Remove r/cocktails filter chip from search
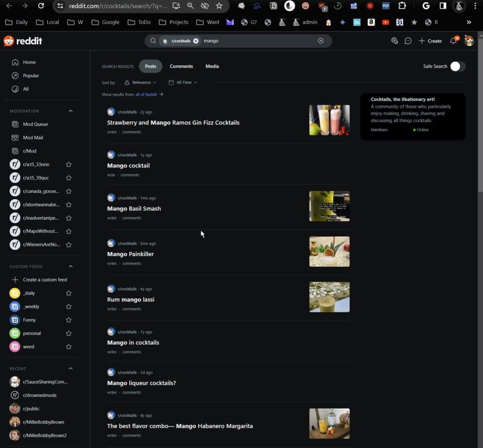 196,41
